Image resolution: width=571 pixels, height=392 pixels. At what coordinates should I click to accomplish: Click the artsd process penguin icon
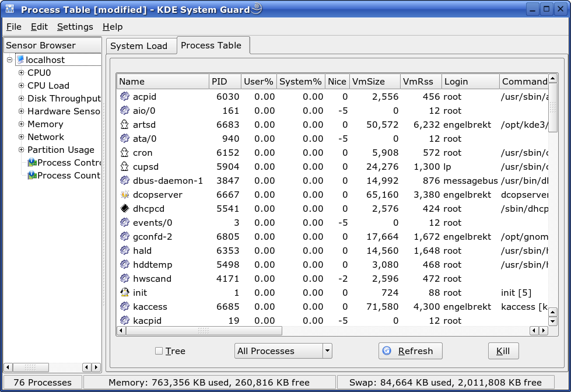point(125,124)
